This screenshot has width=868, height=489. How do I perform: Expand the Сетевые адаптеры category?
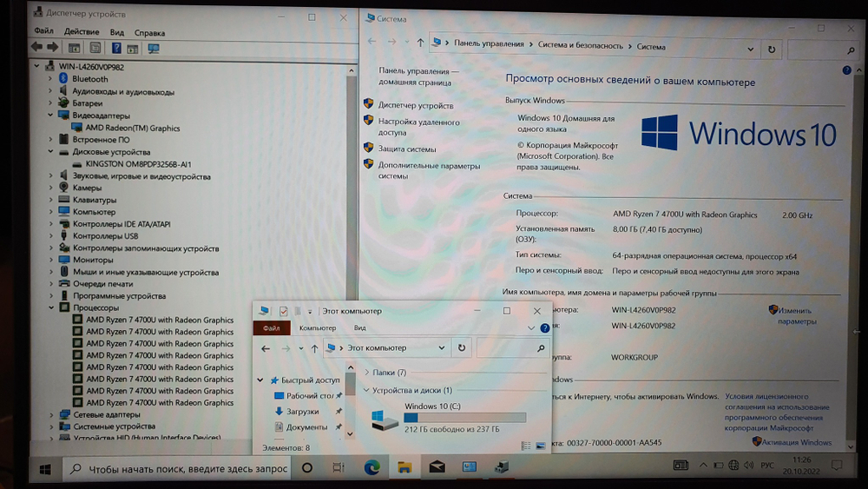(x=51, y=414)
